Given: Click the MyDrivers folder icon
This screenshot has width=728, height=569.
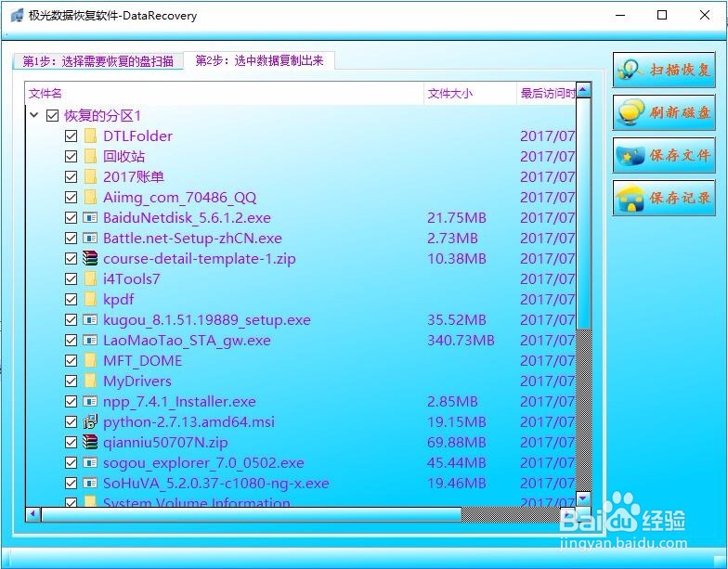Looking at the screenshot, I should tap(90, 381).
